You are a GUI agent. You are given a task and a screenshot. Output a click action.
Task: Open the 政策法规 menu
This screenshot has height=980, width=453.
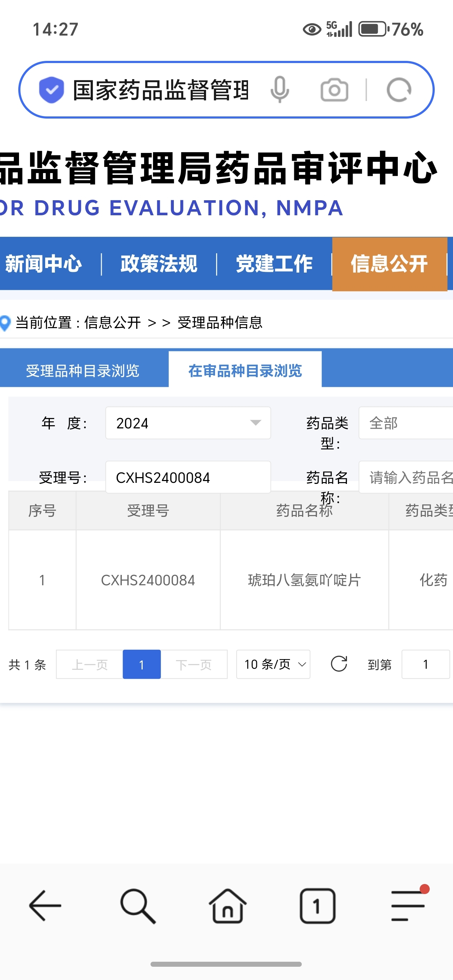coord(159,264)
